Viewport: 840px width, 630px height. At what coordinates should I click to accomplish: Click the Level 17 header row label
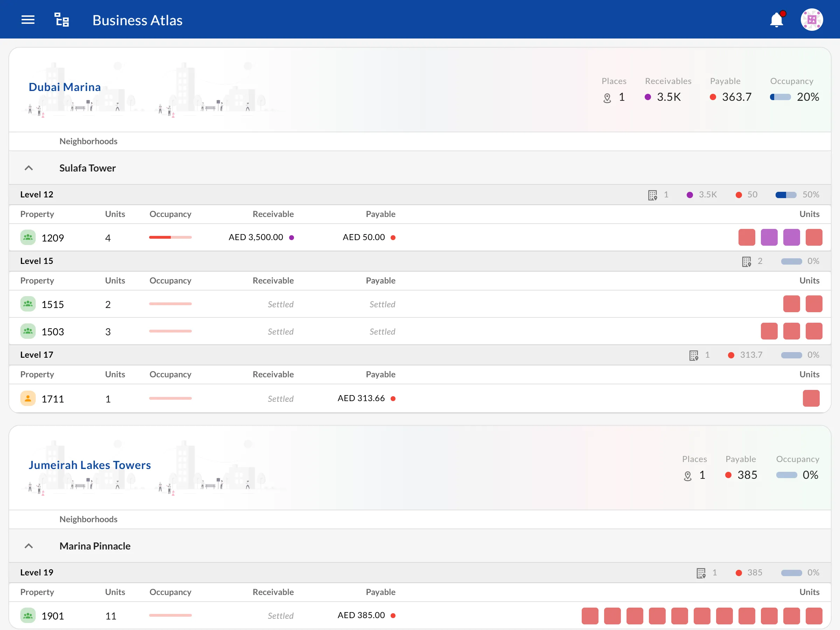36,355
